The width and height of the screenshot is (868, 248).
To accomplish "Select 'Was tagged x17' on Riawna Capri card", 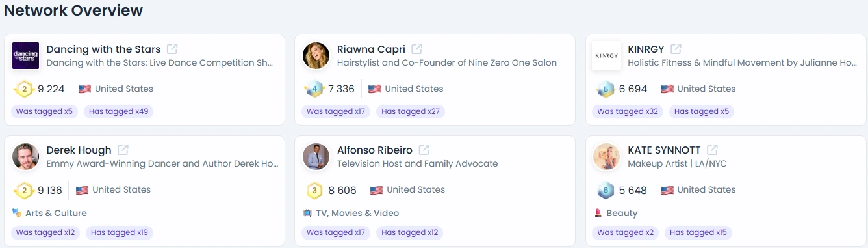I will tap(336, 111).
